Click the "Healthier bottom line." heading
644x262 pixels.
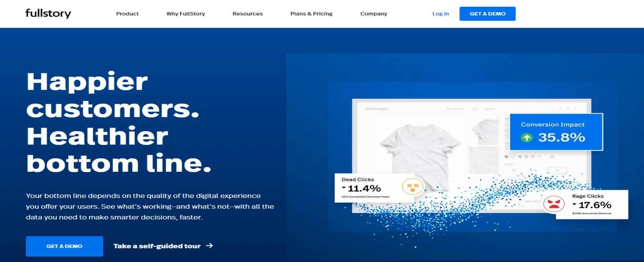pyautogui.click(x=119, y=150)
